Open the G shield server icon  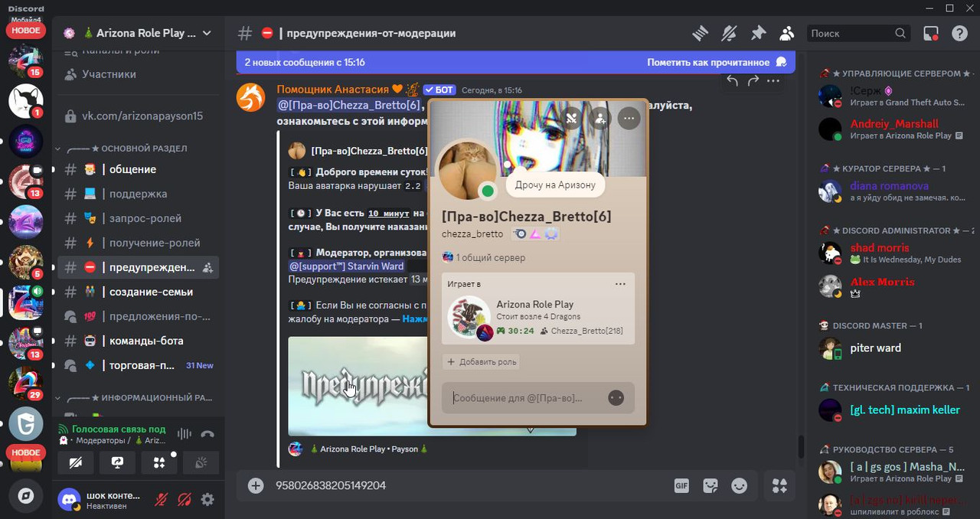[x=25, y=423]
